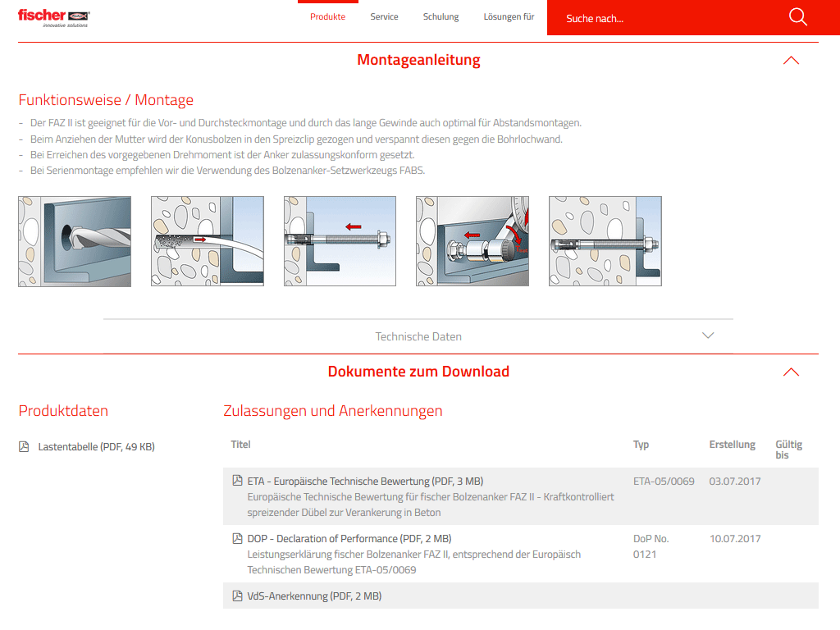Screen dimensions: 840x630
Task: Collapse Dokumente zum Download chevron
Action: pos(791,372)
